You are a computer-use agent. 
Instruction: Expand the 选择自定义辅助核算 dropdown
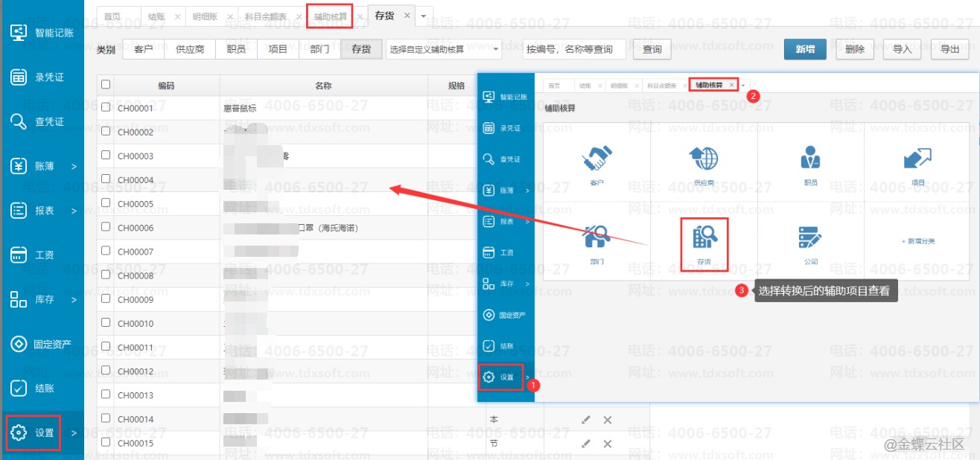click(445, 50)
